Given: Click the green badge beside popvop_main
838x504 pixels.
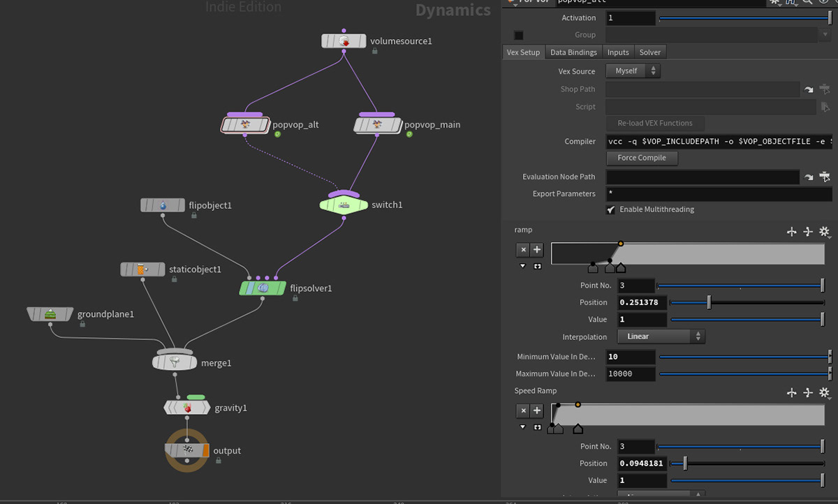Looking at the screenshot, I should pos(409,134).
